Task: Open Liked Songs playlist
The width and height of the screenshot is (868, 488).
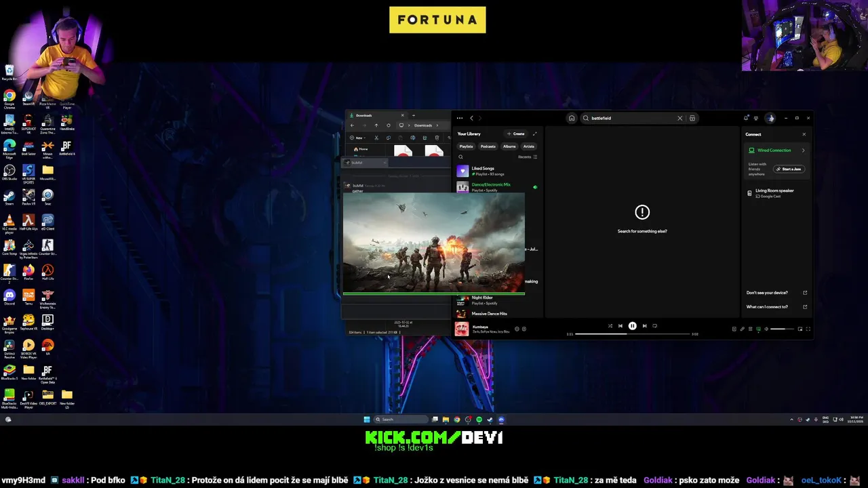Action: 498,171
